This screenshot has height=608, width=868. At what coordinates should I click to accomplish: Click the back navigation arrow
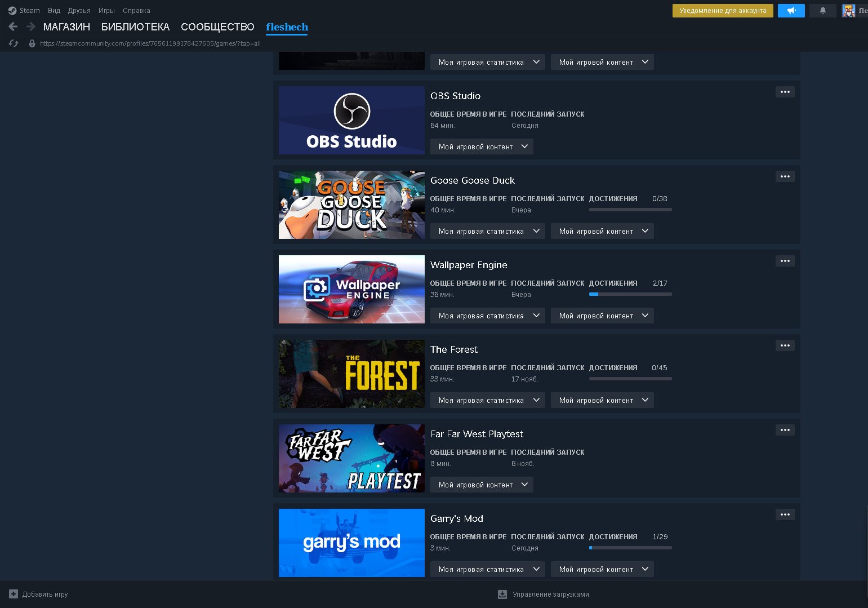coord(13,26)
